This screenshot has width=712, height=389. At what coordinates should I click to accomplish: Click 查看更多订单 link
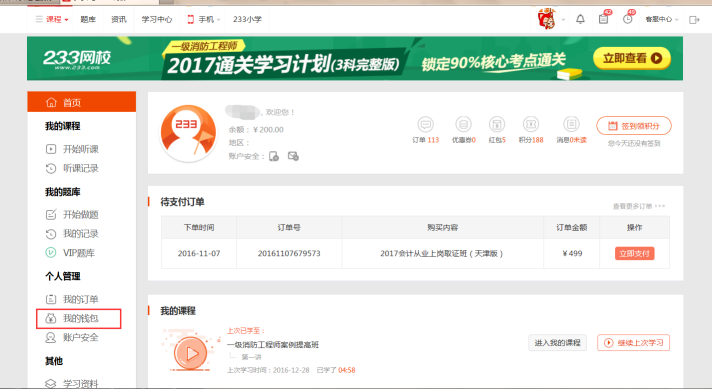tap(639, 206)
